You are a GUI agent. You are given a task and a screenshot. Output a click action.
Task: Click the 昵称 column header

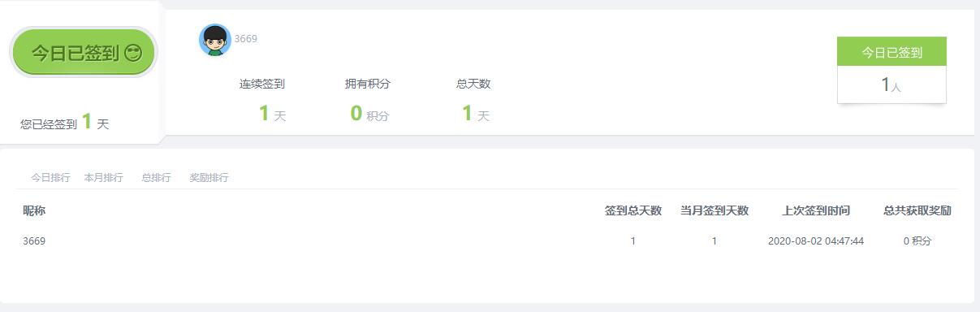point(34,210)
